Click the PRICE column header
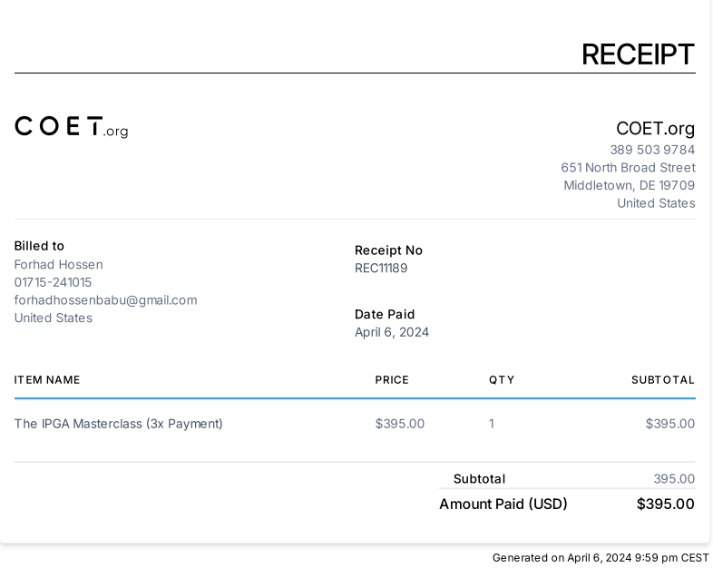Viewport: 713px width, 588px height. tap(392, 380)
